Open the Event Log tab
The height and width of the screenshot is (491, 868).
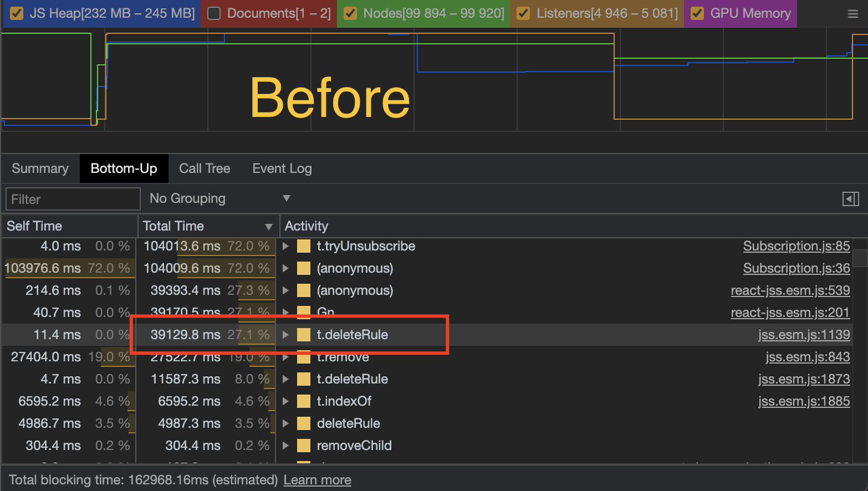(282, 168)
